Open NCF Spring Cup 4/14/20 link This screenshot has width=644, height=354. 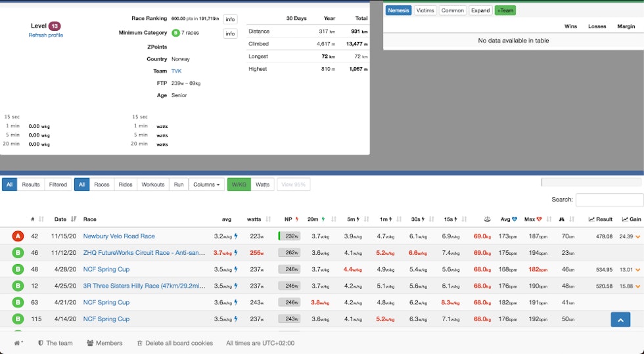click(106, 319)
